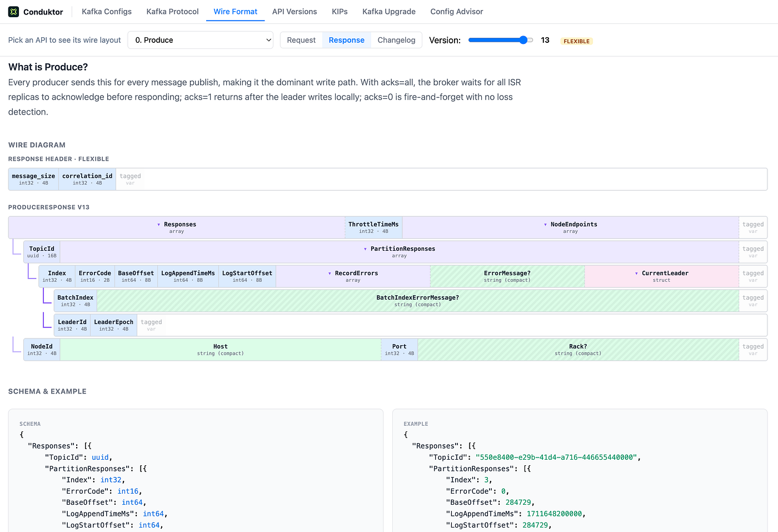Image resolution: width=778 pixels, height=532 pixels.
Task: Click the Conduktor logo icon
Action: coord(13,12)
